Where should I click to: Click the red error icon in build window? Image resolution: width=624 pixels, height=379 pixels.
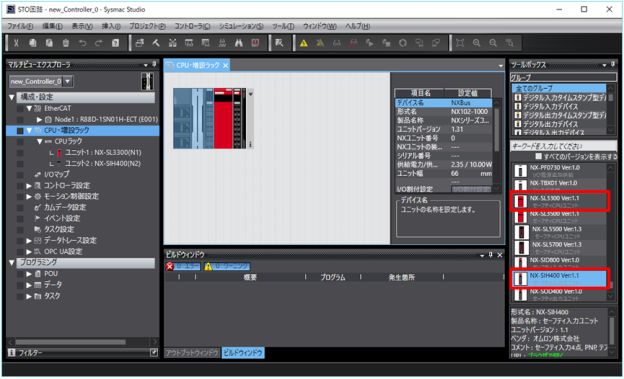[170, 266]
